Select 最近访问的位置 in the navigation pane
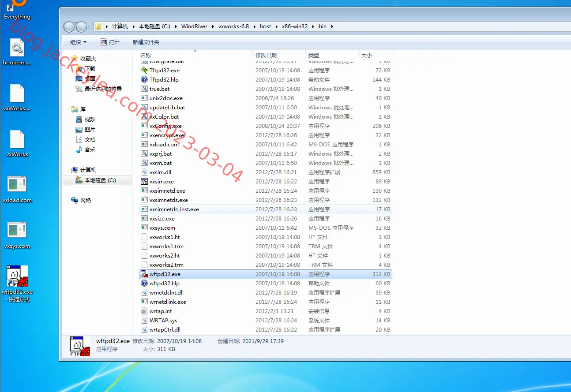Viewport: 571px width, 392px height. [103, 89]
